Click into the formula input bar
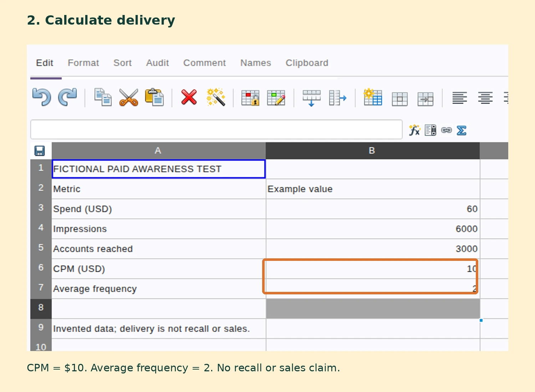This screenshot has width=535, height=392. [216, 129]
